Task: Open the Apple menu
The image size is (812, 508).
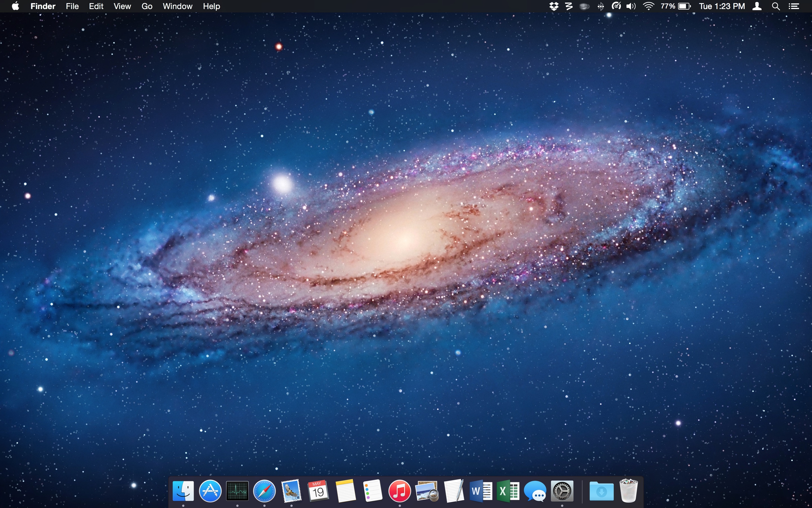Action: click(x=15, y=6)
